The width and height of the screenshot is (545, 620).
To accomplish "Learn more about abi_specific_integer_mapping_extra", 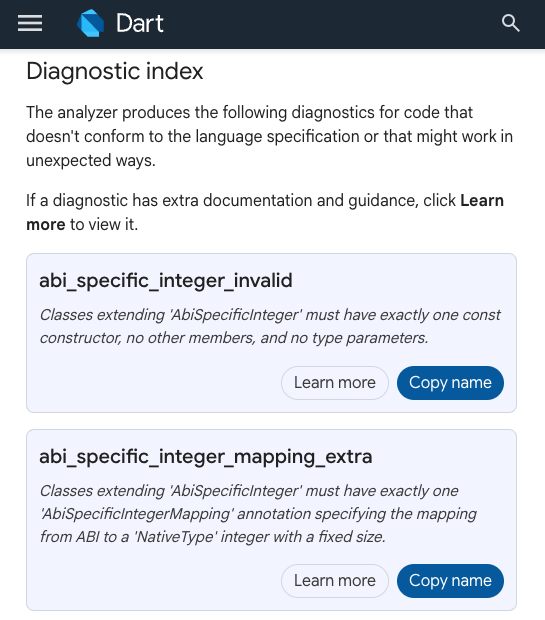I will click(x=335, y=581).
